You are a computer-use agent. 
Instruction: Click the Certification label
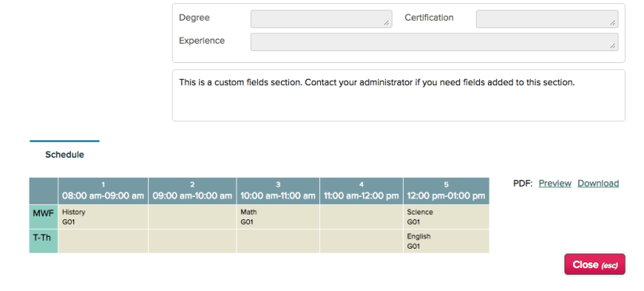tap(429, 18)
